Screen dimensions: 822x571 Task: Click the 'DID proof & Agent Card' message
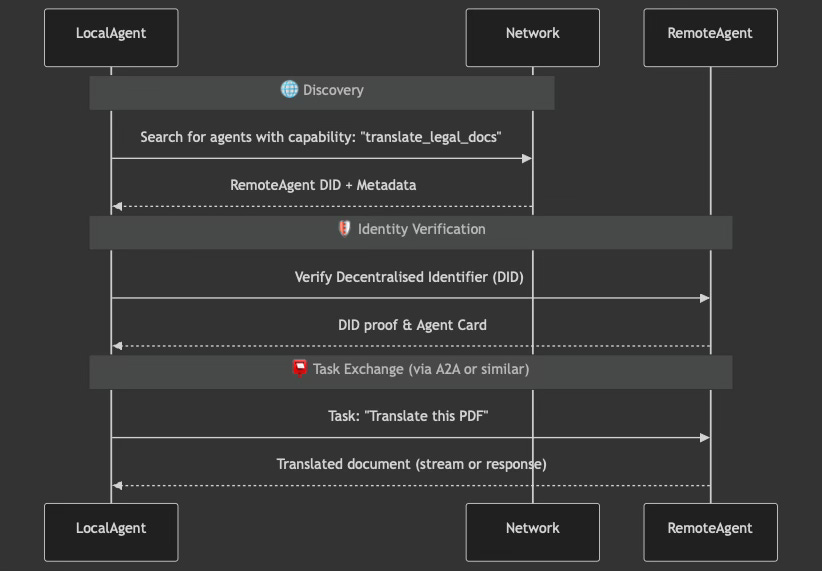click(x=412, y=325)
